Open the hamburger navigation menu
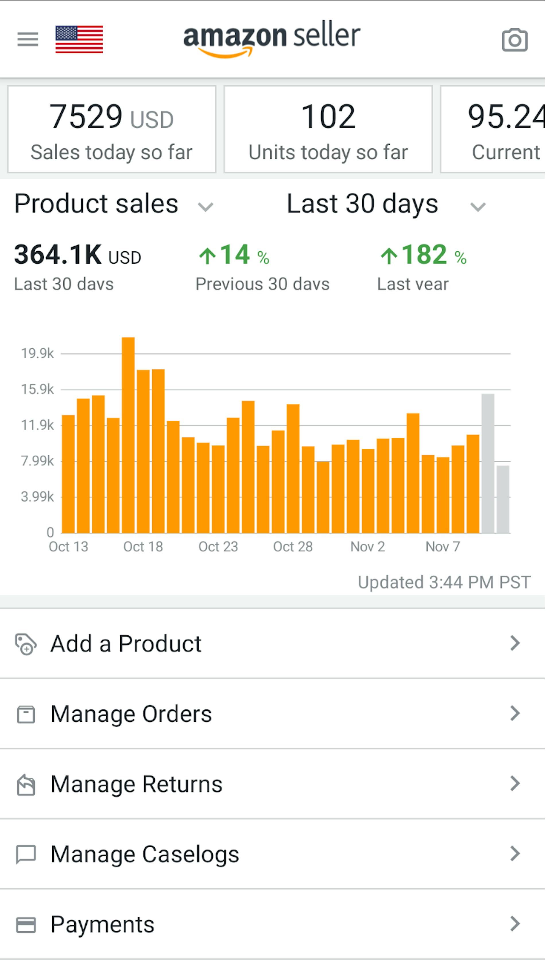 [x=28, y=39]
